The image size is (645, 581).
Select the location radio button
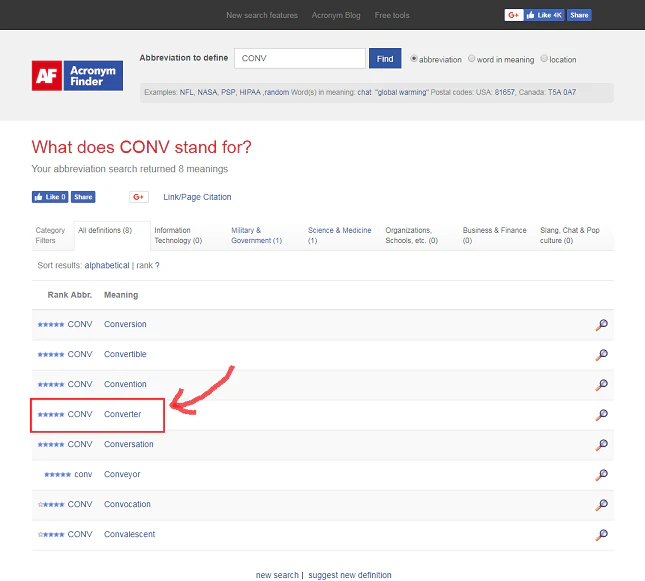tap(544, 58)
